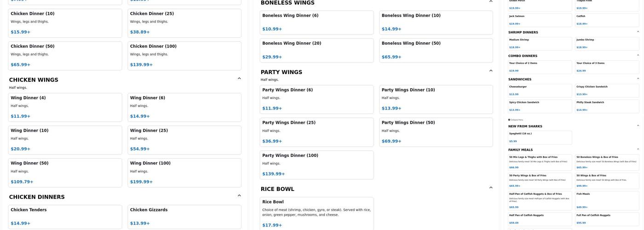Choose Boneless Wing Dinner (20)

(x=316, y=50)
